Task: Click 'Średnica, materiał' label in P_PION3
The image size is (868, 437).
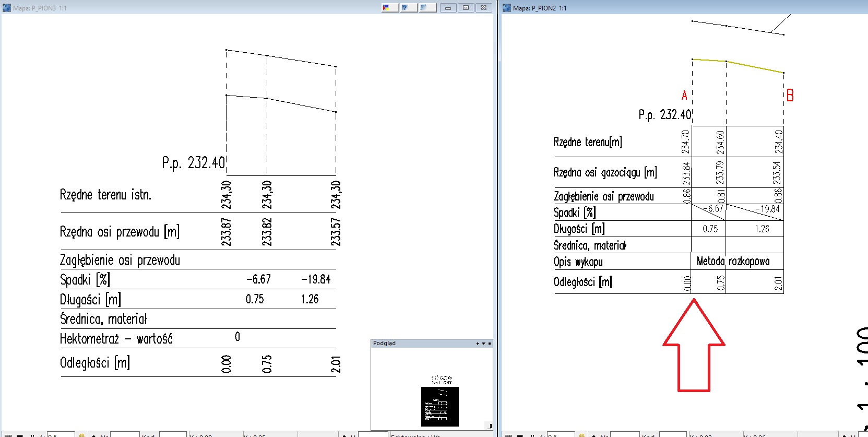Action: click(103, 318)
